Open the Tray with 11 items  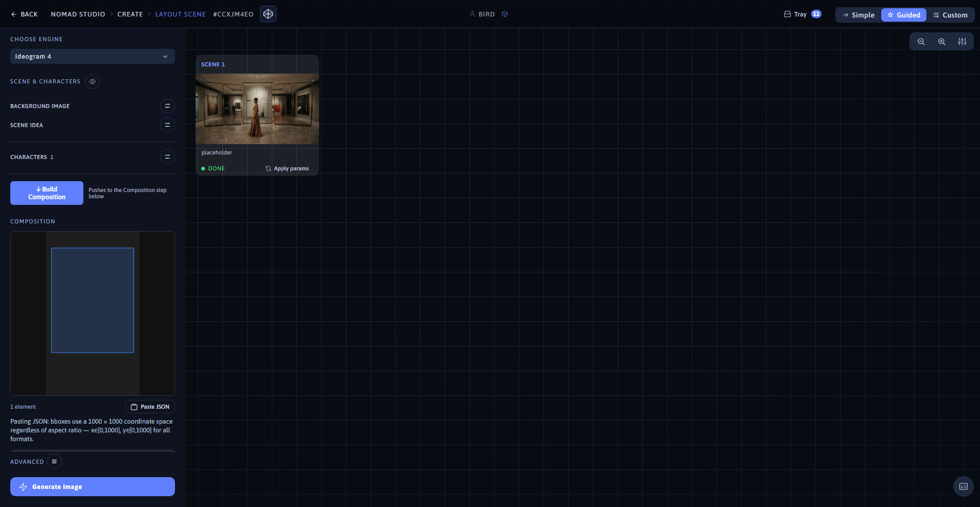point(802,14)
